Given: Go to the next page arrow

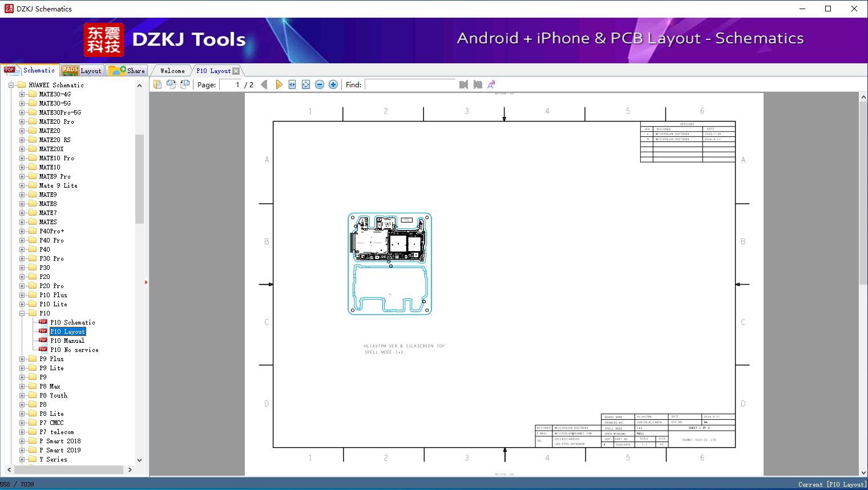Looking at the screenshot, I should click(x=278, y=84).
